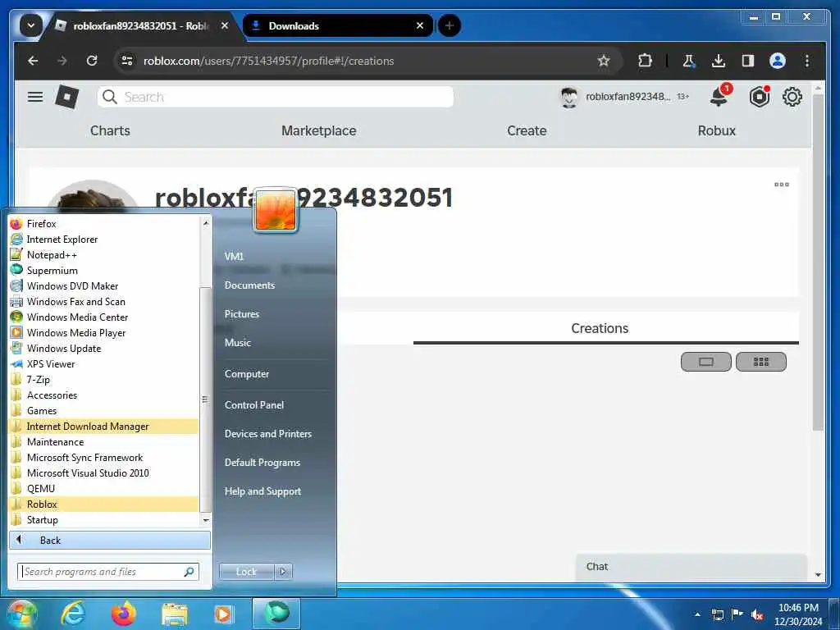The image size is (840, 630).
Task: Open the browser three-dot menu
Action: (807, 61)
